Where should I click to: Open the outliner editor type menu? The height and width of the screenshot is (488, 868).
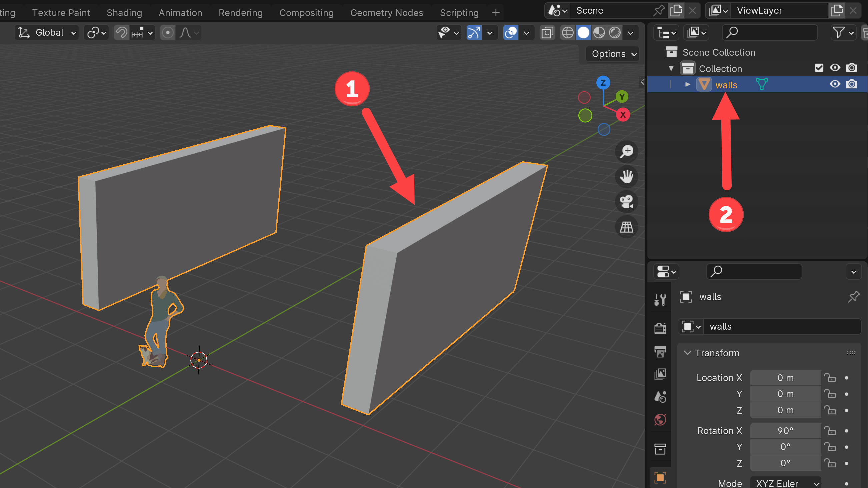point(666,33)
